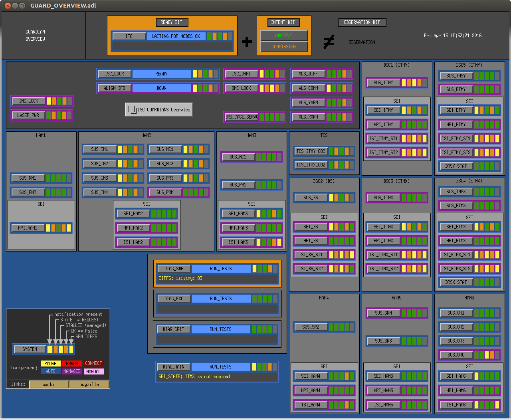The width and height of the screenshot is (511, 420).
Task: Click the bugzilla link button
Action: point(89,384)
